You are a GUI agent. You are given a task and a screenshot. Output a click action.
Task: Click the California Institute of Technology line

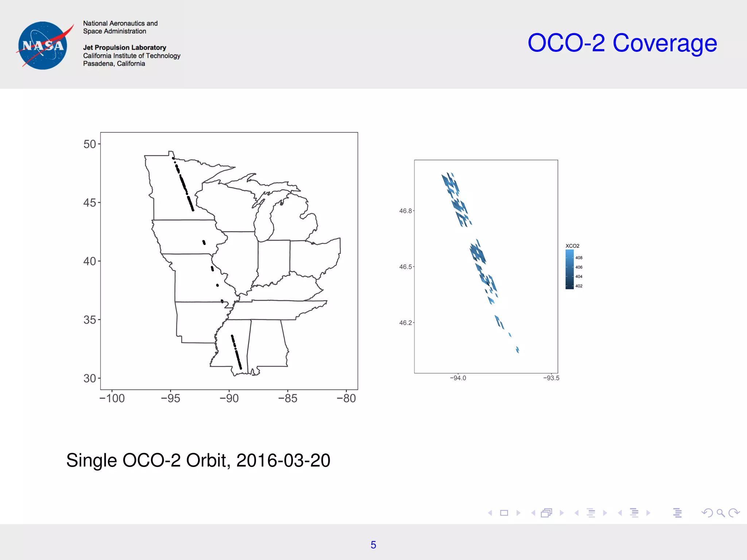132,55
